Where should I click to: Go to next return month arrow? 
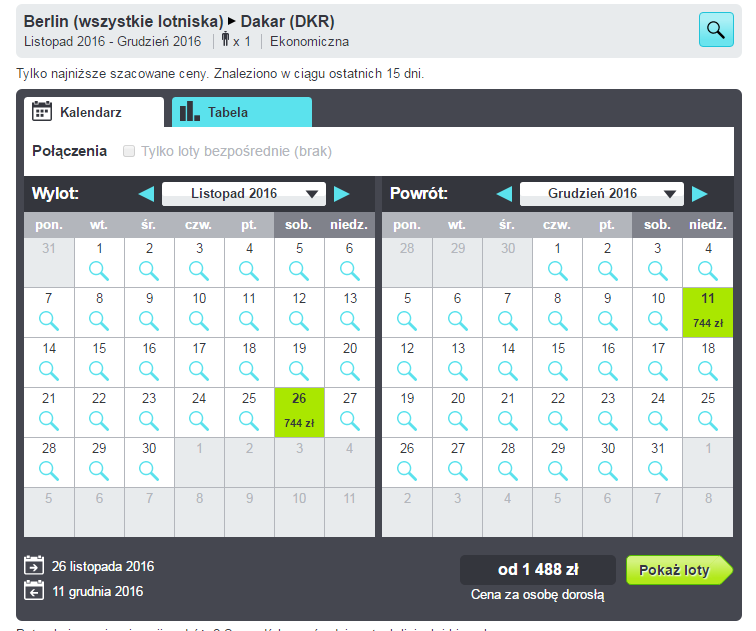(x=700, y=194)
